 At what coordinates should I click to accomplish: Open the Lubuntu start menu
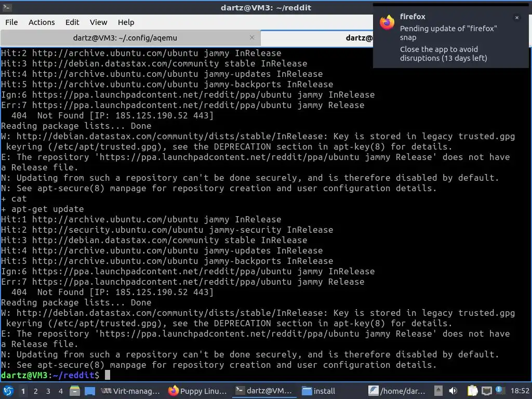tap(8, 391)
